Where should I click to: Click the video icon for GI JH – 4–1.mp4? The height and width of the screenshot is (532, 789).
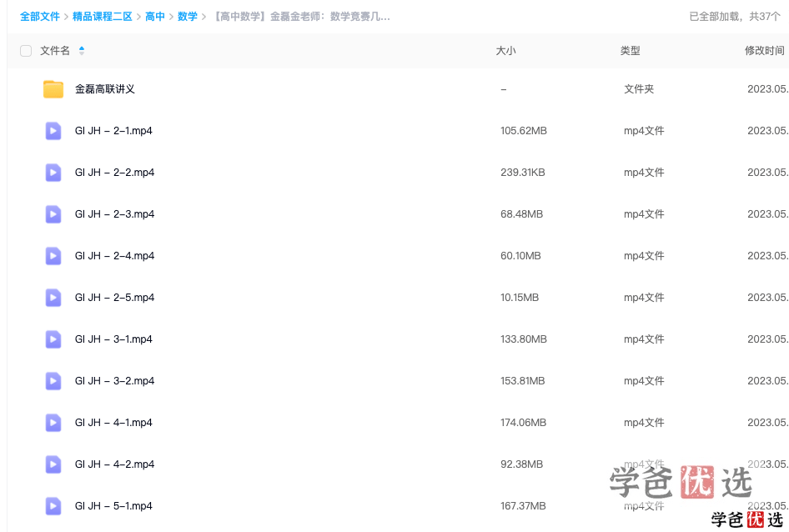(x=53, y=424)
